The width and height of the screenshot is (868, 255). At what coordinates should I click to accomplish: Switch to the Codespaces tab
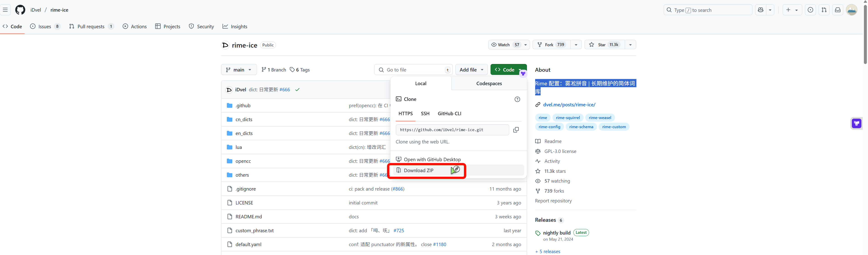(x=489, y=83)
